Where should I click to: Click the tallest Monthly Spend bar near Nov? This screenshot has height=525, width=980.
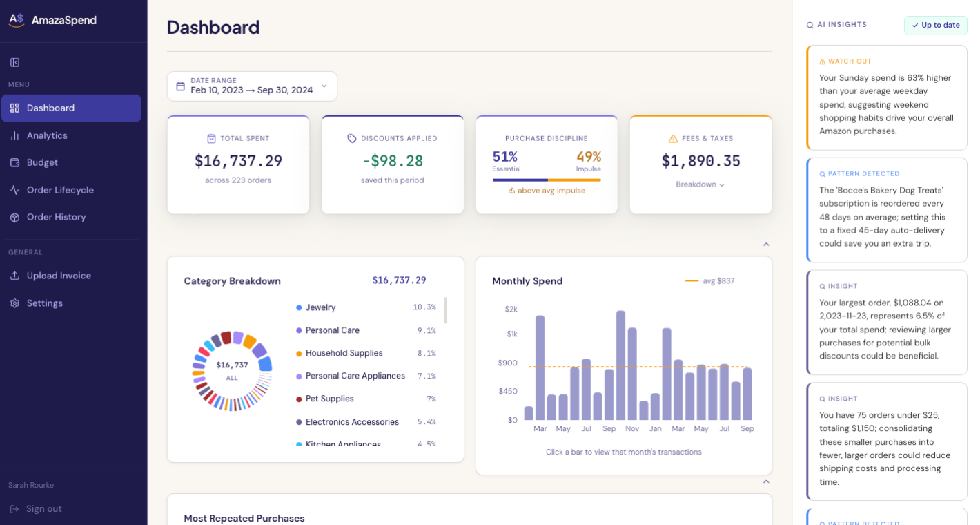tap(620, 365)
